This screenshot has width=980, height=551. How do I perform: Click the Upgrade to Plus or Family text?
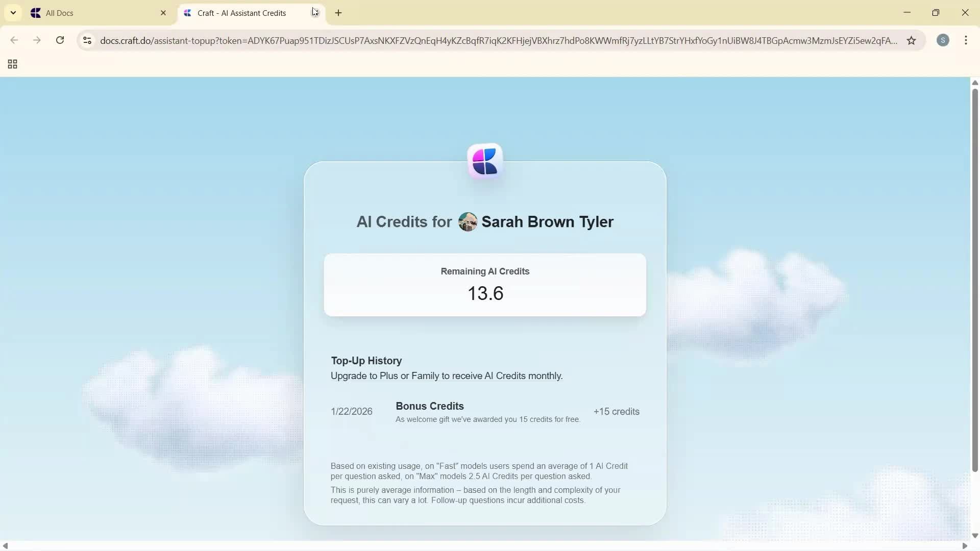pos(446,376)
